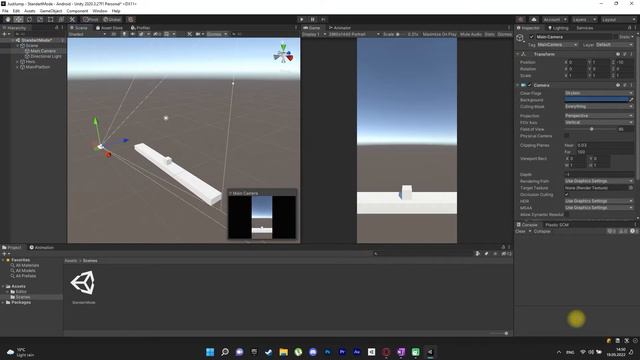Toggle Main Camera active checkbox in Inspector
Viewport: 640px width, 360px height.
[531, 37]
